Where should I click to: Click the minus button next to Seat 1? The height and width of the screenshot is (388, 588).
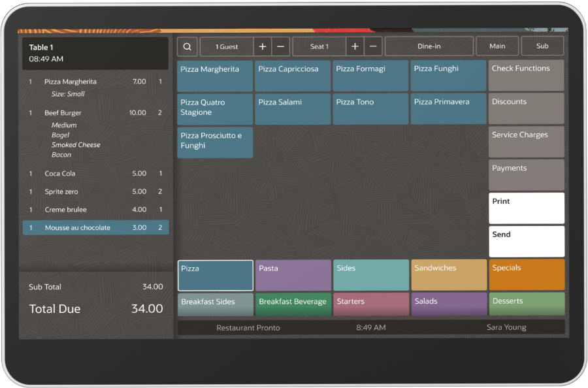click(373, 46)
